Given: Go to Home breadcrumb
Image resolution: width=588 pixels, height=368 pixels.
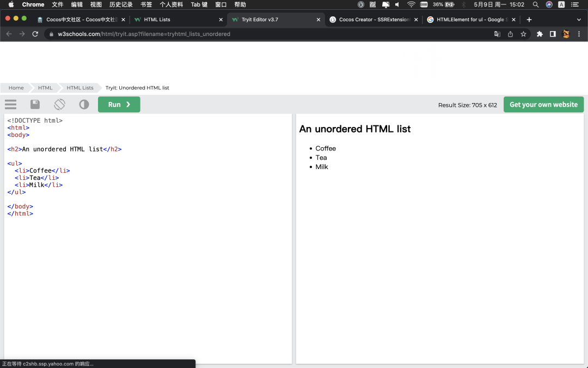Looking at the screenshot, I should click(16, 87).
